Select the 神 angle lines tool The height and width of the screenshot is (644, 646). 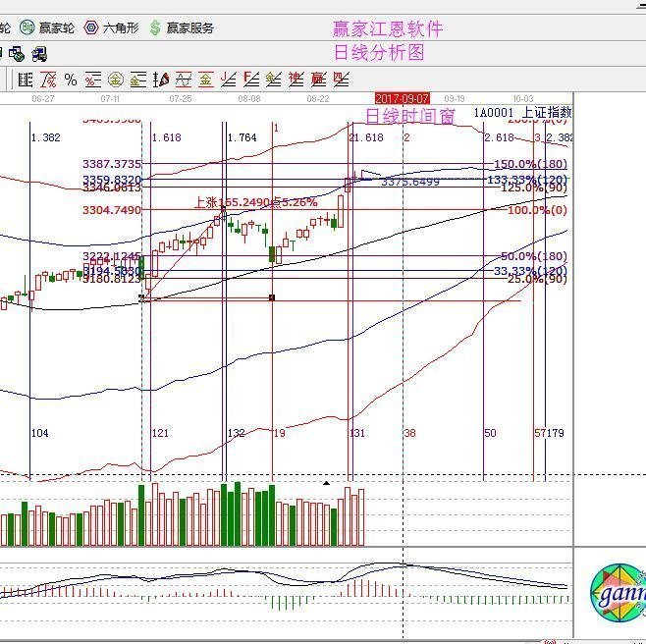click(296, 80)
